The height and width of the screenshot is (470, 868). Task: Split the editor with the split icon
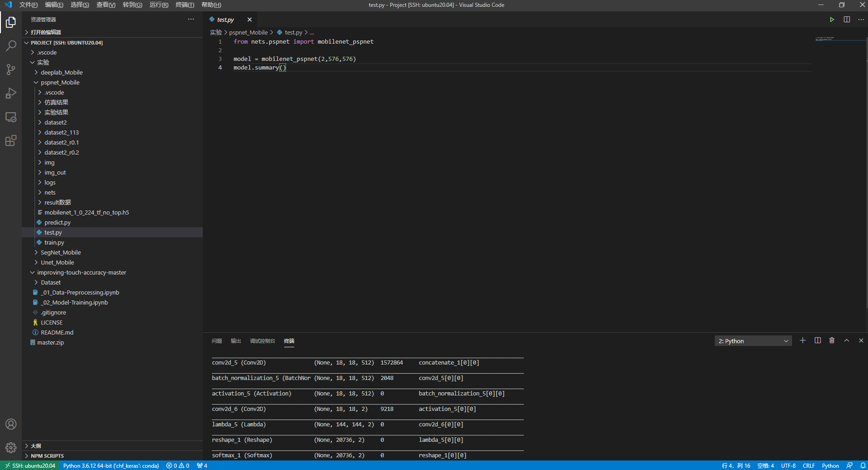847,20
